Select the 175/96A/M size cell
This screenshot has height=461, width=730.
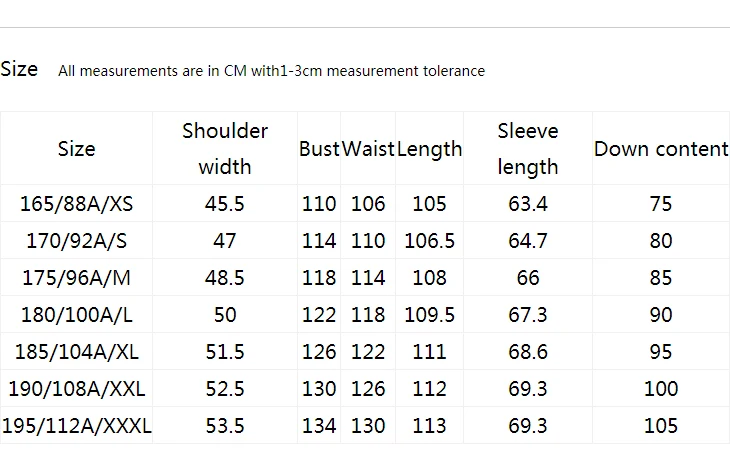tap(76, 278)
